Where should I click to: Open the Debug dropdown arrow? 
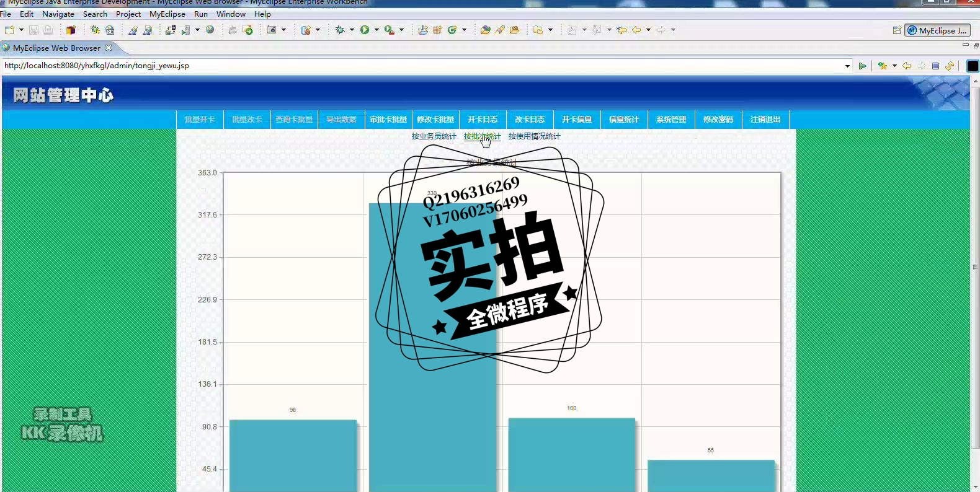(x=352, y=30)
